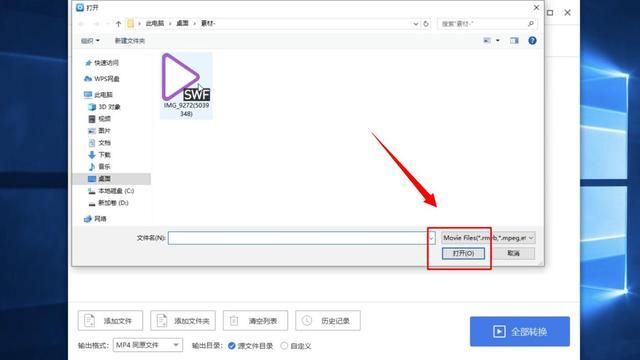Click the Forward navigation arrow
This screenshot has height=360, width=640.
[96, 24]
